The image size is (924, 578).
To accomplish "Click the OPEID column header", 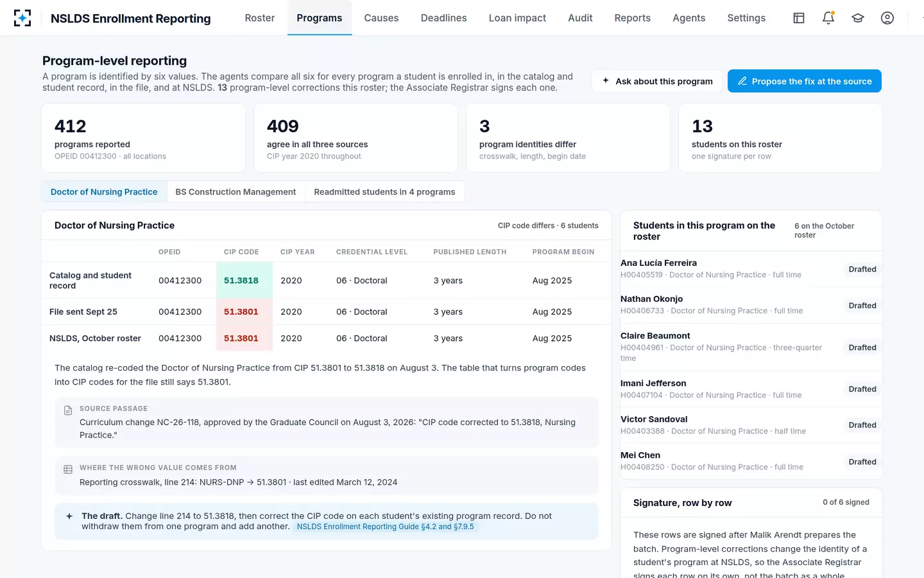I will [169, 252].
